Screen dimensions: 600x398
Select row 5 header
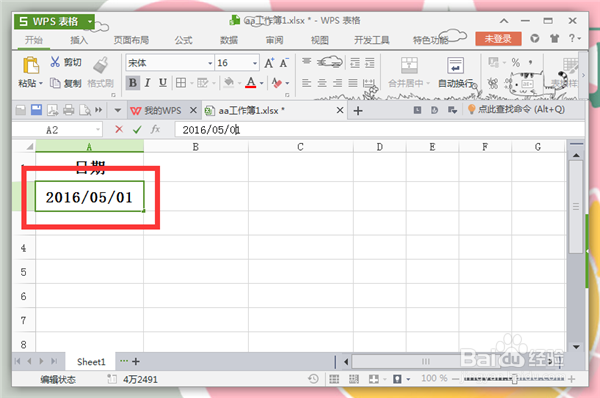pos(24,272)
